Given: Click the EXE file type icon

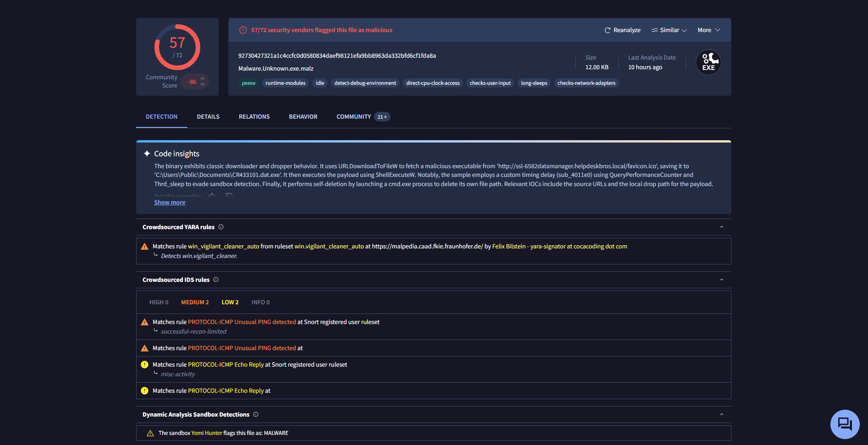Looking at the screenshot, I should click(x=708, y=62).
